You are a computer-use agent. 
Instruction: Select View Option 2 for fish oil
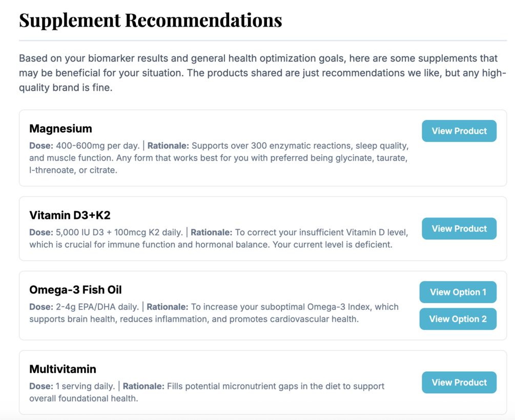[458, 319]
